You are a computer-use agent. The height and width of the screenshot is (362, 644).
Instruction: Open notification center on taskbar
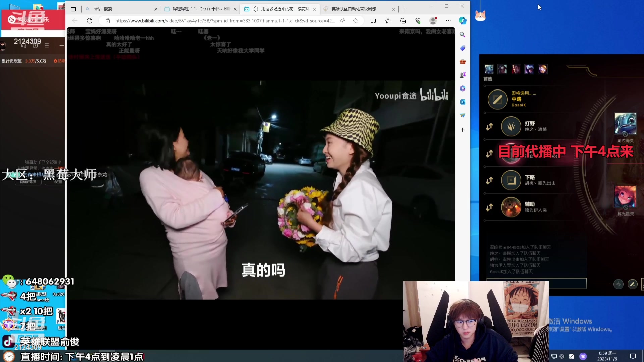click(633, 356)
